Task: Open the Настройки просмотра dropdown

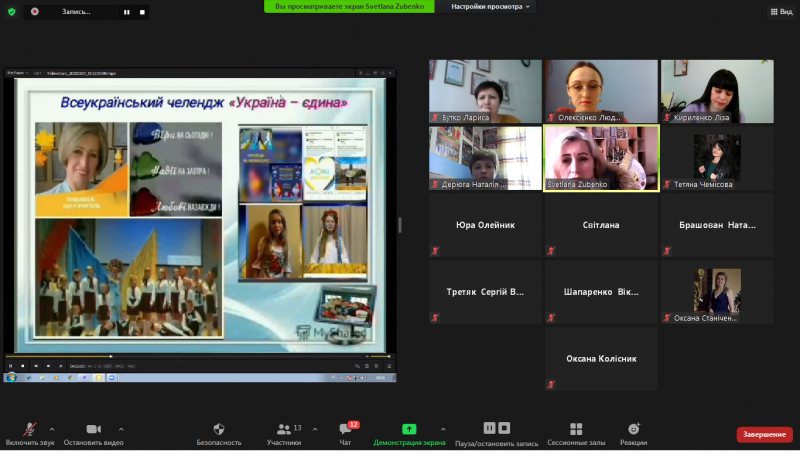Action: [490, 7]
